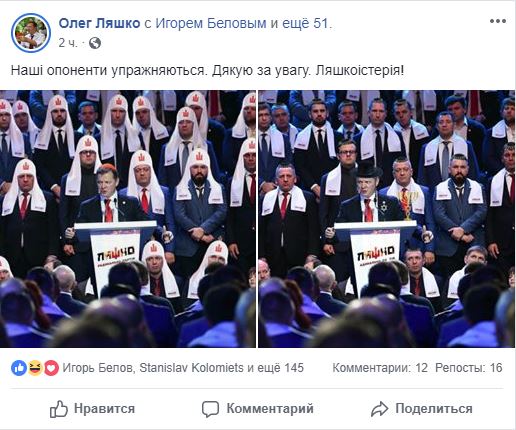
Task: Open the left photo with white headdresses
Action: [128, 219]
